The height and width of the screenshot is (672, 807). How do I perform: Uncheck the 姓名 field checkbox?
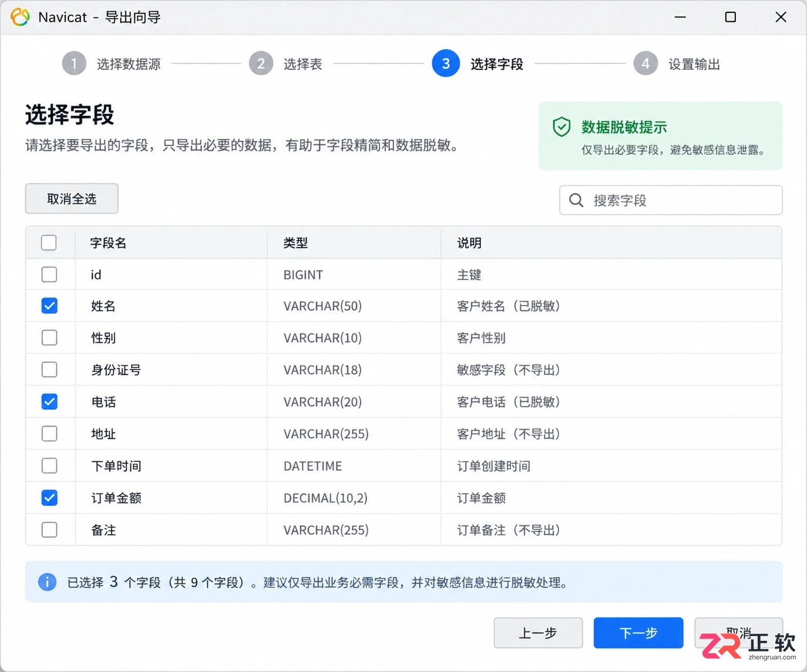pyautogui.click(x=49, y=306)
